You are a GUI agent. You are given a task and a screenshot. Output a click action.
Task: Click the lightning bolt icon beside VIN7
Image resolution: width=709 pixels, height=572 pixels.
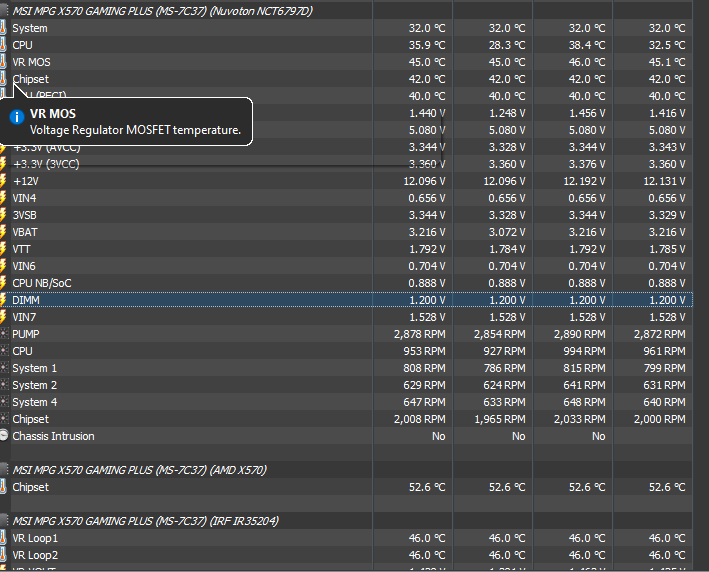click(x=3, y=317)
